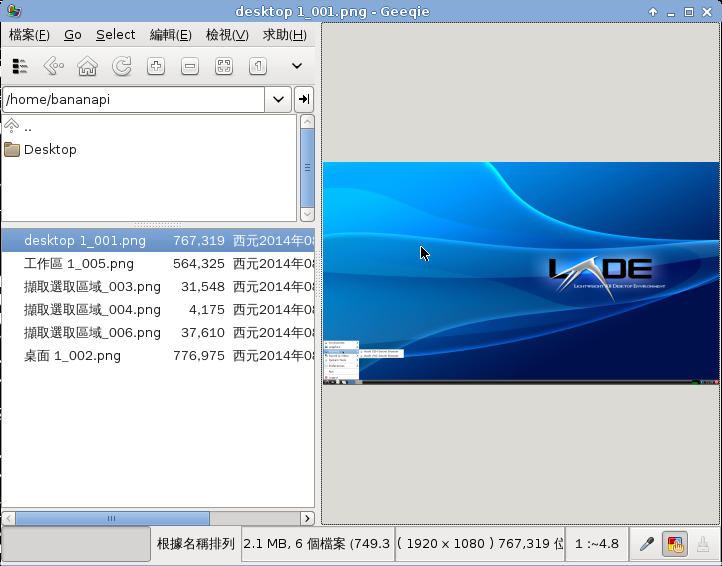Screen dimensions: 722x566
Task: Open the 檢視(V) menu
Action: pyautogui.click(x=227, y=35)
